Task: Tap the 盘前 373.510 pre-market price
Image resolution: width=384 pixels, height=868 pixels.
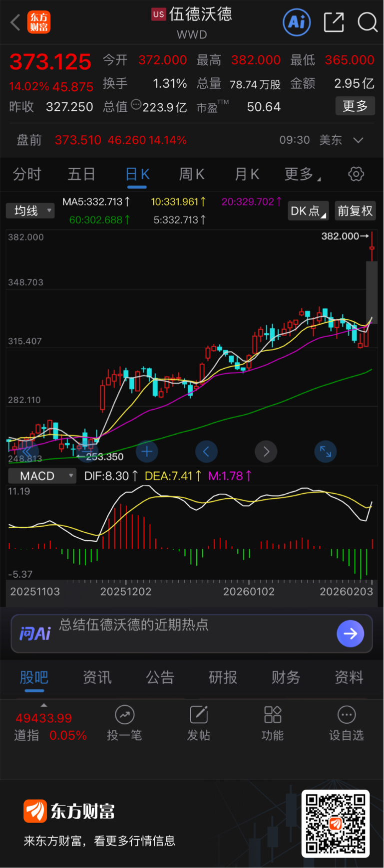Action: coord(78,140)
